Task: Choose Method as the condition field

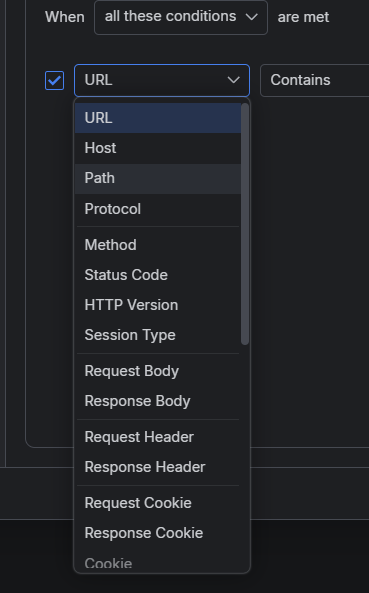Action: tap(158, 245)
